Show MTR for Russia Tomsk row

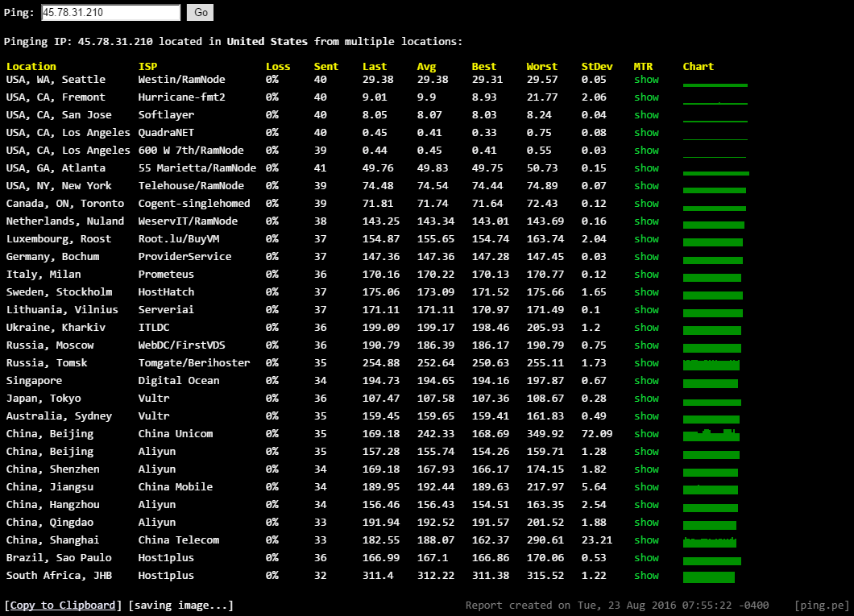tap(646, 363)
